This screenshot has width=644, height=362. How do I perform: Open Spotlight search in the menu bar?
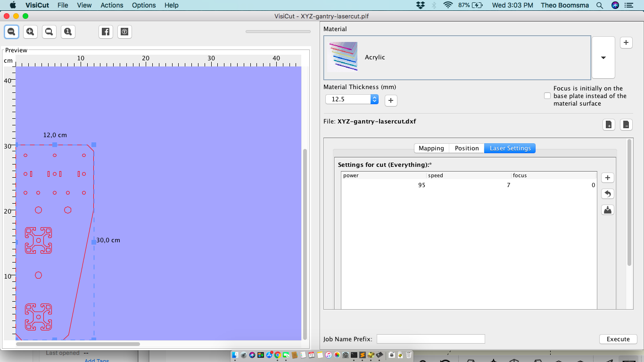[x=600, y=5]
